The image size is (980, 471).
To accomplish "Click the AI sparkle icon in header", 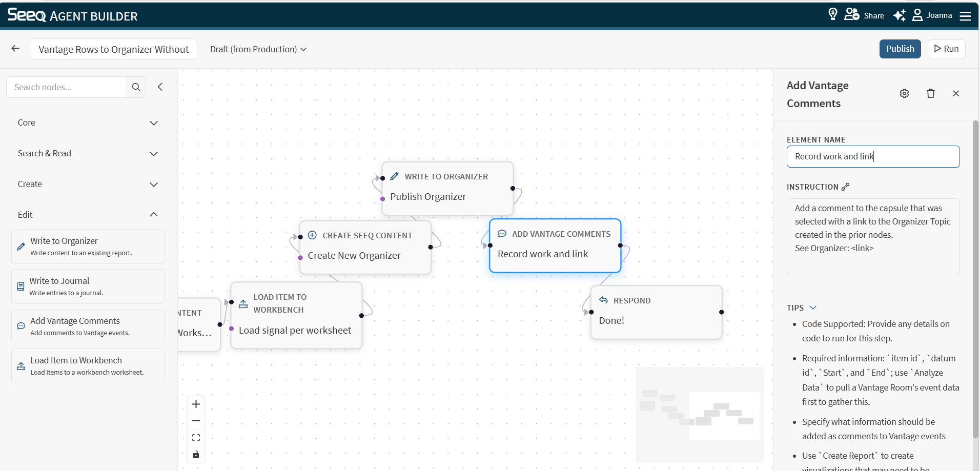I will pos(899,15).
